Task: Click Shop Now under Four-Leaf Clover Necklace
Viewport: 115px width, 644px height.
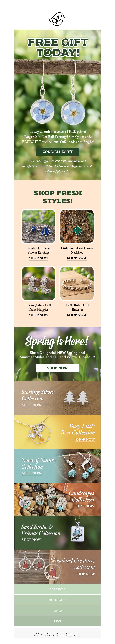Action: click(77, 258)
